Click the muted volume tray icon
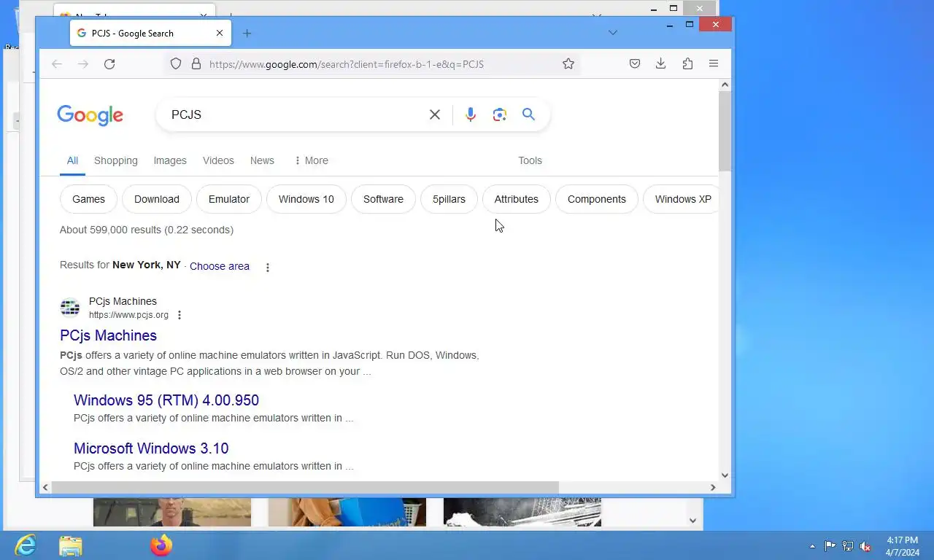The image size is (934, 560). click(x=866, y=546)
